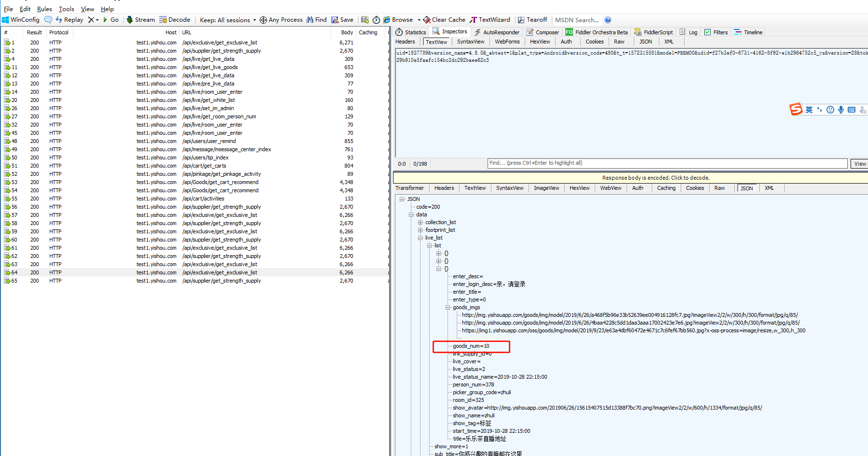The image size is (868, 456).
Task: Open Keep: All sessions dropdown
Action: [228, 20]
